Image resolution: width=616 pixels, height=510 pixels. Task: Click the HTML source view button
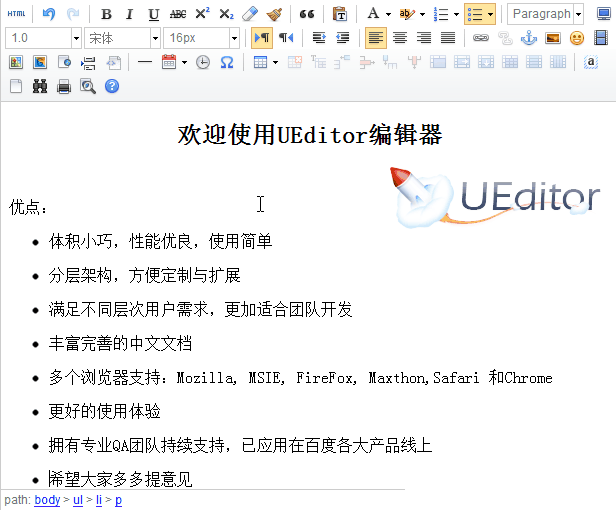[x=16, y=14]
